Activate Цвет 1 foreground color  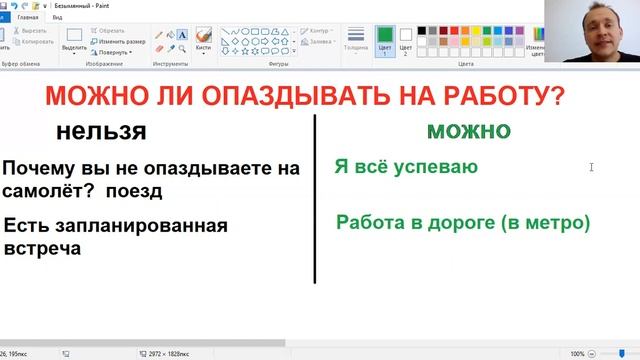pyautogui.click(x=385, y=41)
